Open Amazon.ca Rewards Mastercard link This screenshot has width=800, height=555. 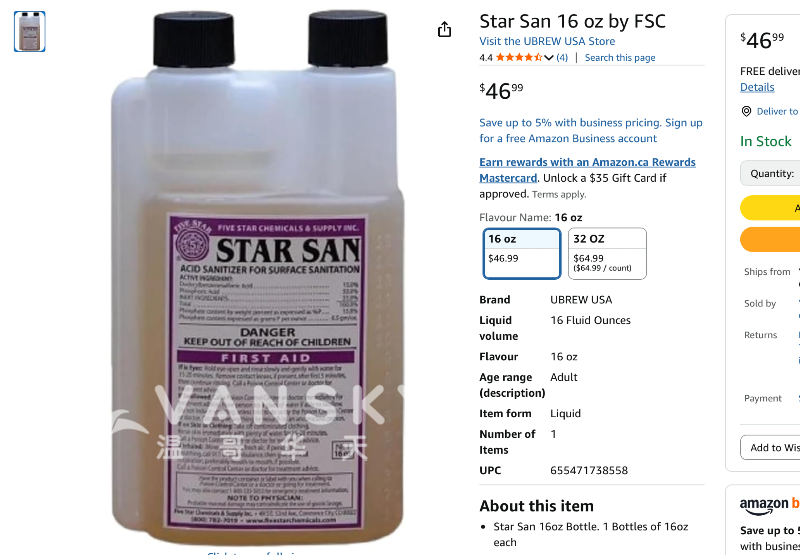587,170
